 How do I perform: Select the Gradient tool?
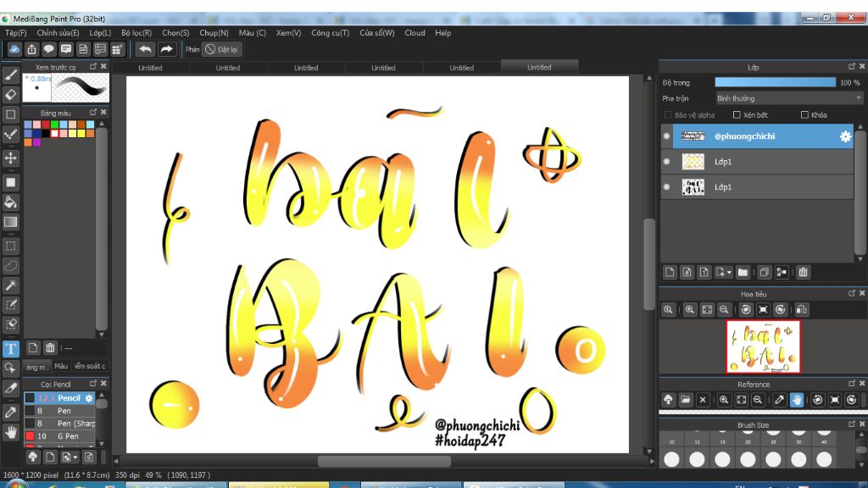coord(10,222)
